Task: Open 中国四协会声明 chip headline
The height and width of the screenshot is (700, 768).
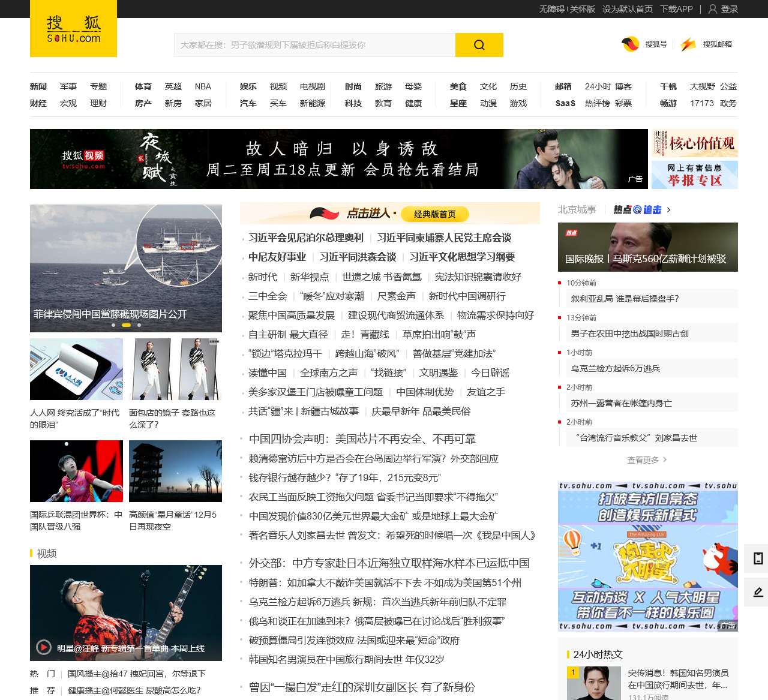Action: coord(362,439)
